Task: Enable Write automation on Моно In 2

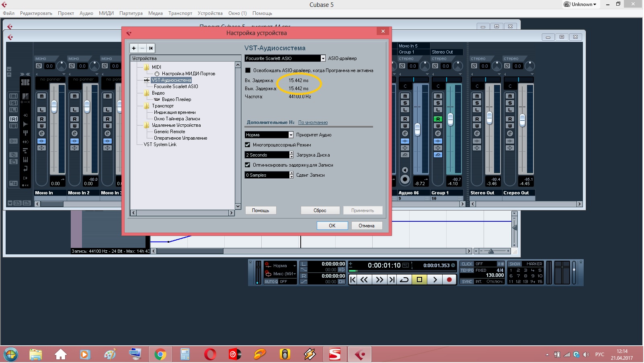Action: 74,126
